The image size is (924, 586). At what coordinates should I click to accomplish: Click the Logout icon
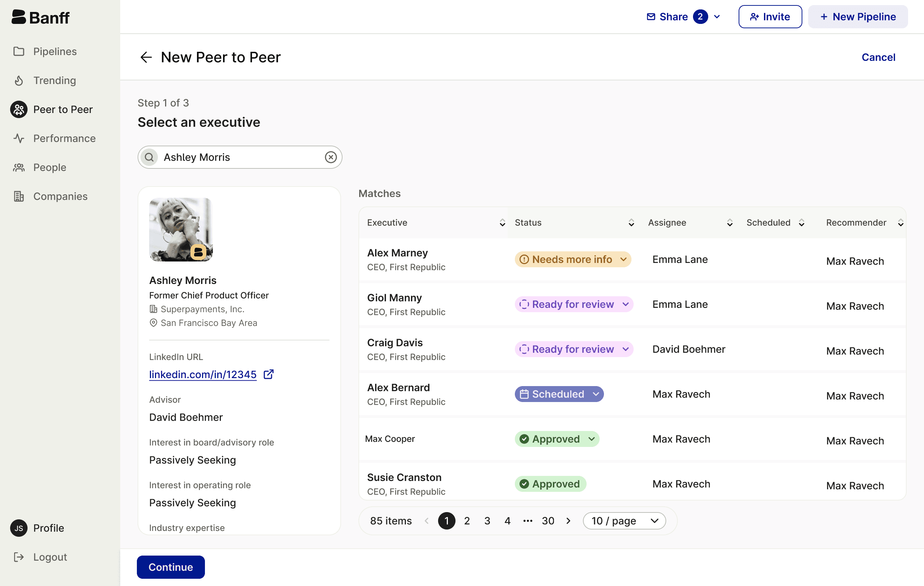[x=19, y=557]
